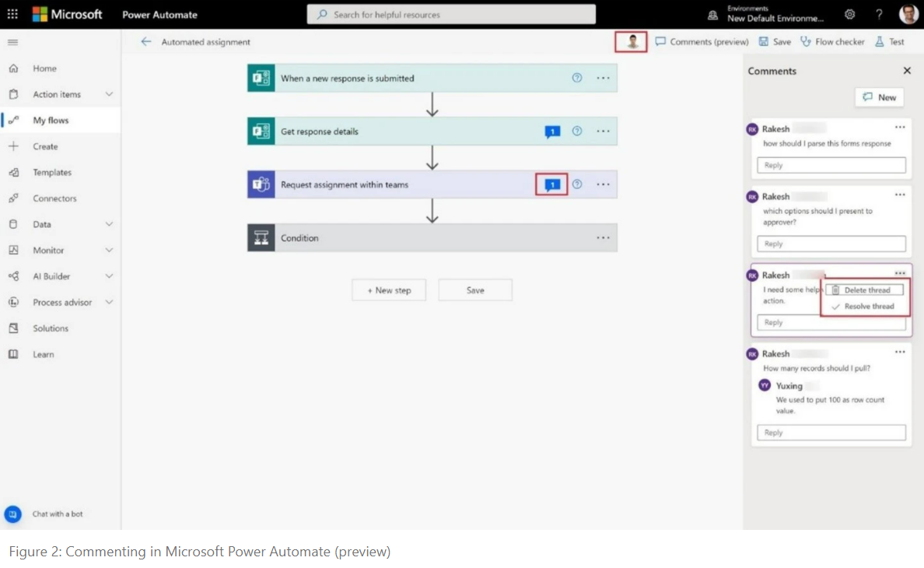The height and width of the screenshot is (568, 924).
Task: Open comment badge on Get response details
Action: coord(552,131)
